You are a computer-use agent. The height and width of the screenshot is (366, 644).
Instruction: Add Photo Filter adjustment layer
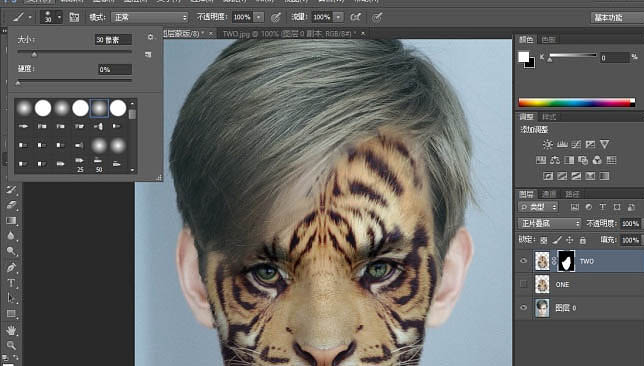pyautogui.click(x=583, y=160)
